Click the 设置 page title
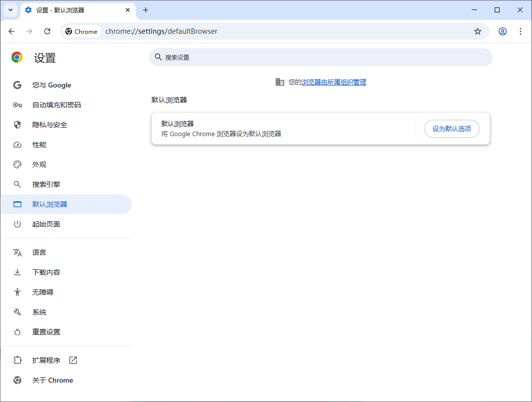 click(45, 58)
